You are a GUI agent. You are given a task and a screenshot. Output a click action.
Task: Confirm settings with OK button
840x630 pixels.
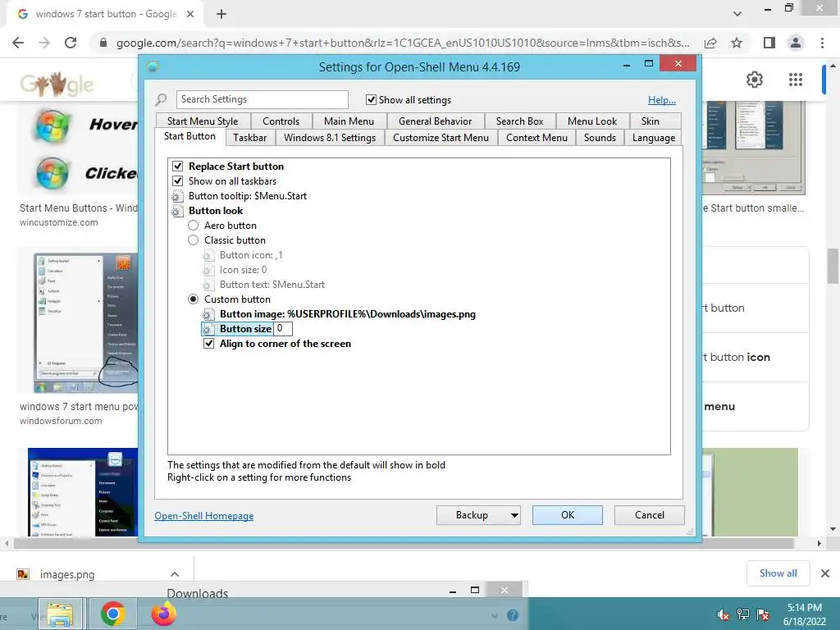click(x=568, y=515)
